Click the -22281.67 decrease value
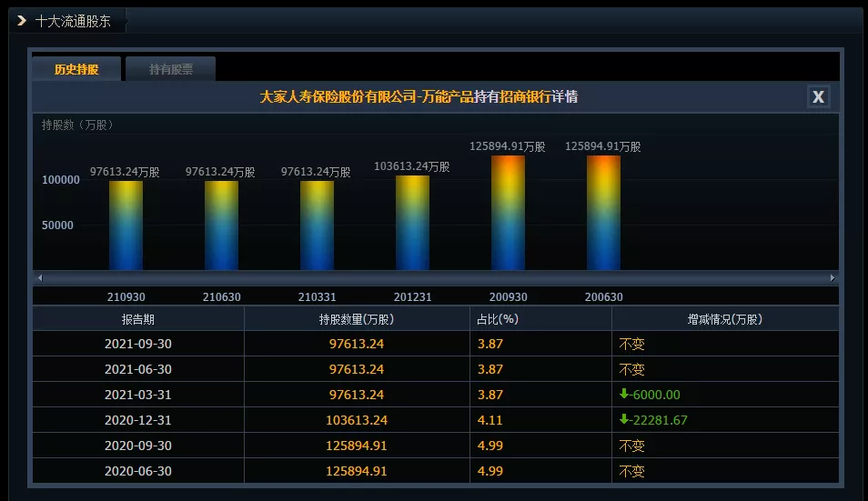This screenshot has width=868, height=501. [x=659, y=420]
